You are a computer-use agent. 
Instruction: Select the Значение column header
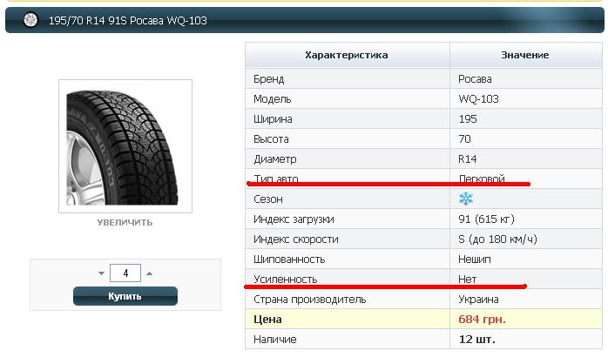[525, 55]
